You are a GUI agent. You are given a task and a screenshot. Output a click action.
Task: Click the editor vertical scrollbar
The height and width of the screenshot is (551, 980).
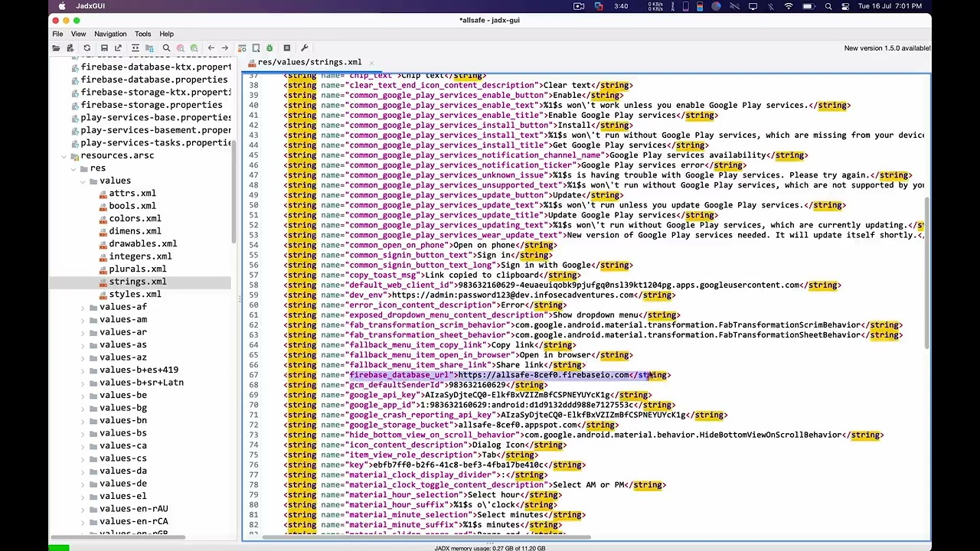pos(926,272)
